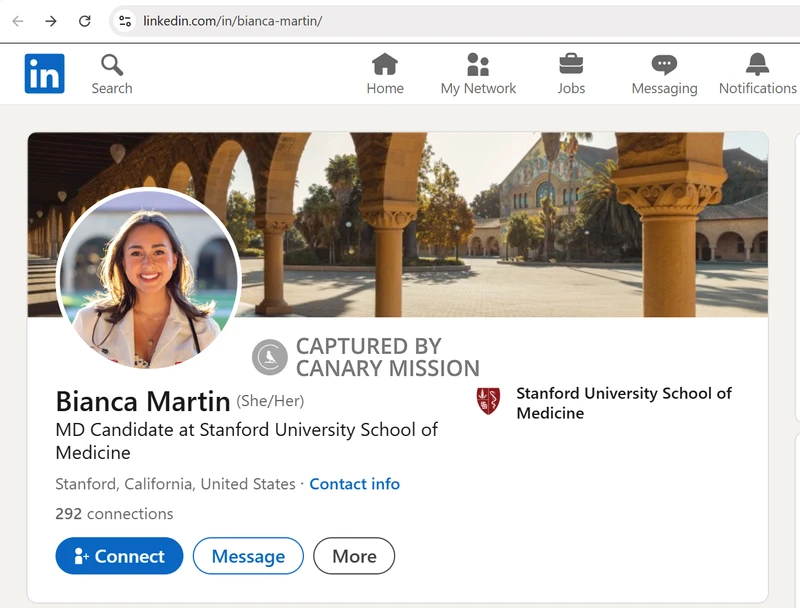This screenshot has height=608, width=800.
Task: Click the (She/Her) pronouns text
Action: pyautogui.click(x=270, y=401)
